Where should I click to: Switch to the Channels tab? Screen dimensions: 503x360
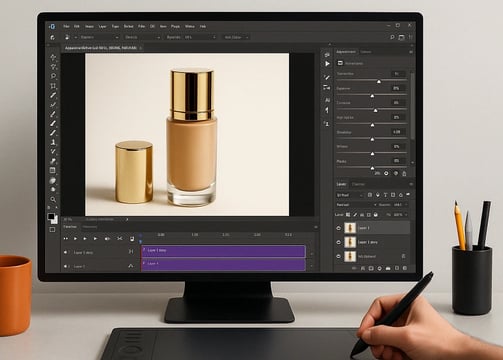tap(359, 184)
